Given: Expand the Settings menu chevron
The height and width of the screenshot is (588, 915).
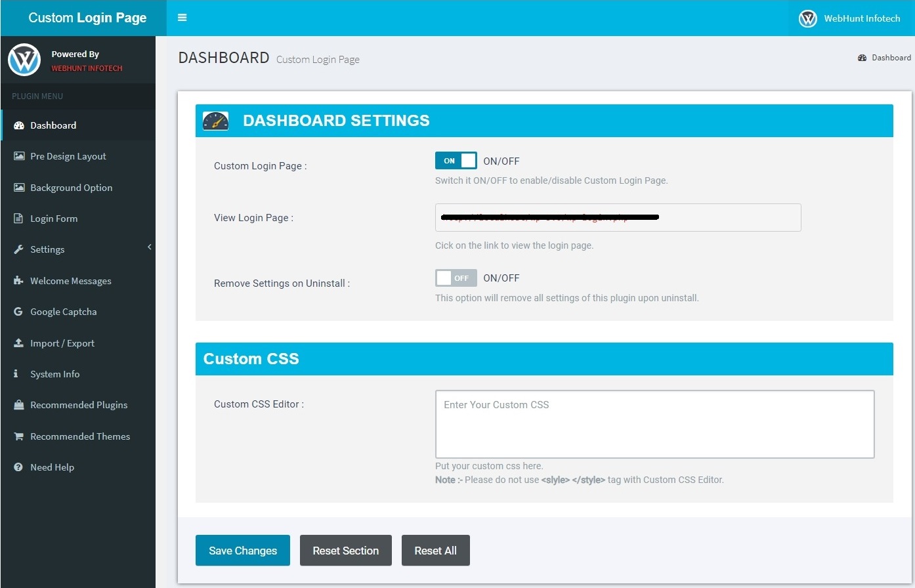Looking at the screenshot, I should coord(149,247).
